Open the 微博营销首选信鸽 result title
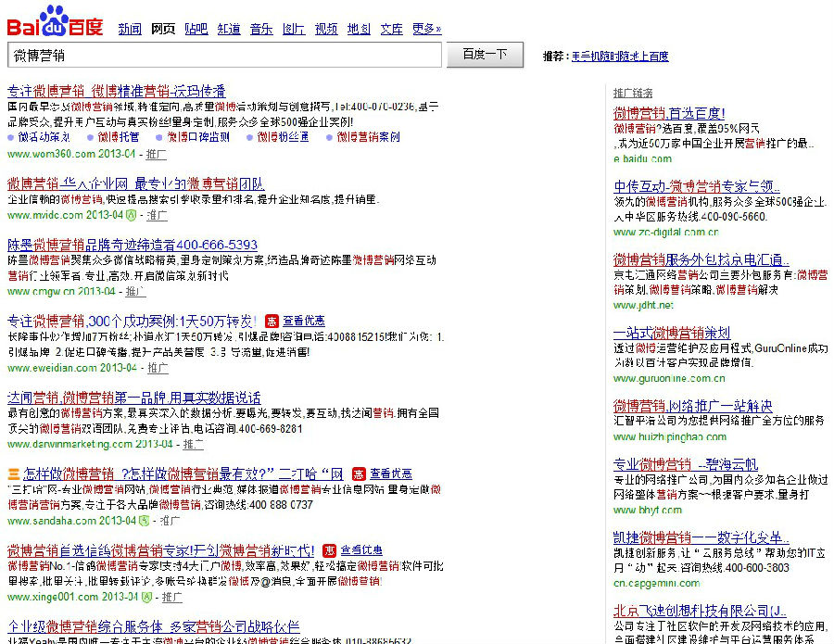Image resolution: width=834 pixels, height=644 pixels. tap(160, 550)
